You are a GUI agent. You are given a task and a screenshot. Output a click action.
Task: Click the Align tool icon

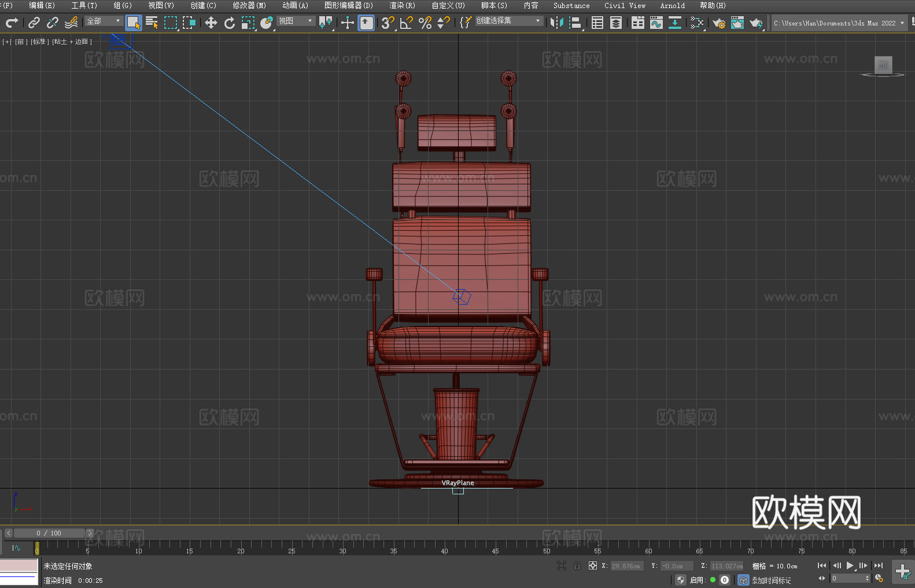coord(575,23)
